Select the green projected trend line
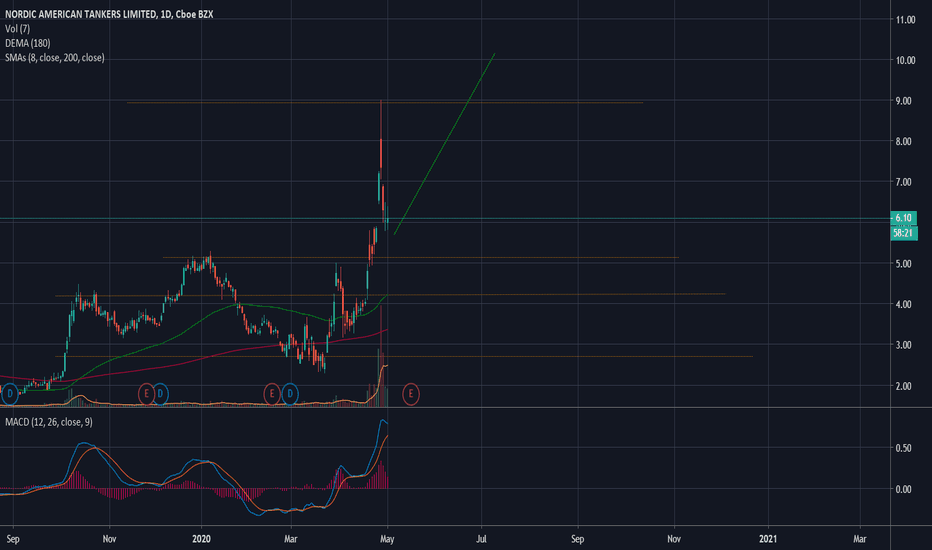The width and height of the screenshot is (932, 550). (445, 144)
